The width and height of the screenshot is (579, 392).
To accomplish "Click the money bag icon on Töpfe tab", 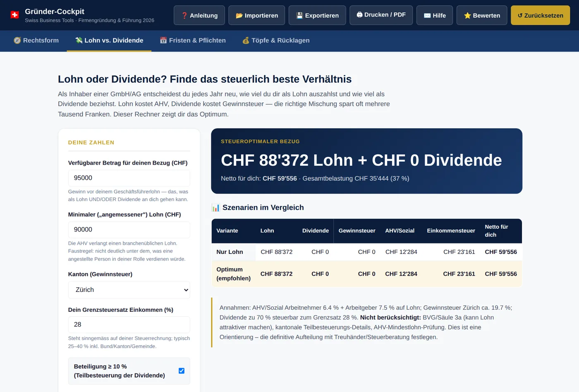I will 246,41.
